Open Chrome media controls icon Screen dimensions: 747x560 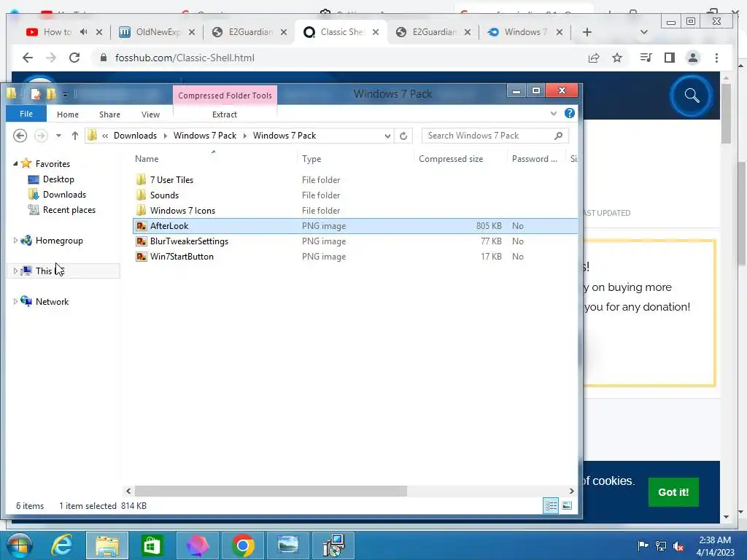click(646, 58)
